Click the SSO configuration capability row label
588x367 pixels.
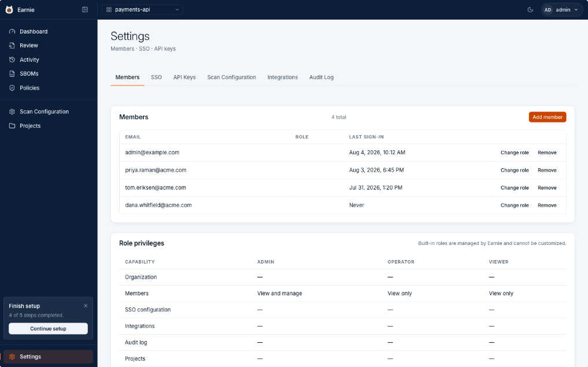pyautogui.click(x=148, y=310)
